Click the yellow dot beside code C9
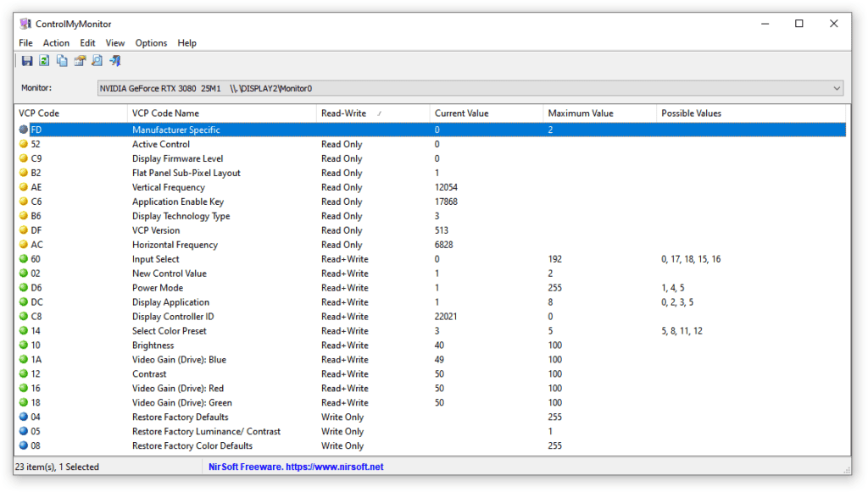The width and height of the screenshot is (868, 492). (23, 158)
